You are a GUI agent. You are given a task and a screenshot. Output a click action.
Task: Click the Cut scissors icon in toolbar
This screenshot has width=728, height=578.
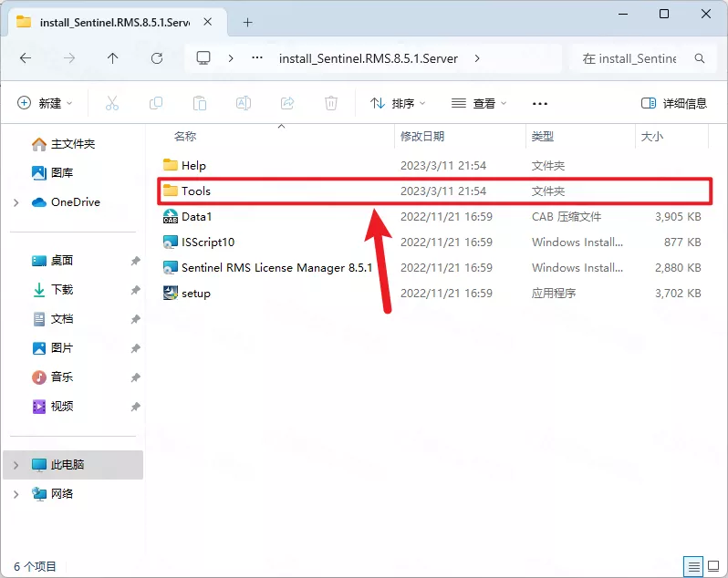pos(112,104)
